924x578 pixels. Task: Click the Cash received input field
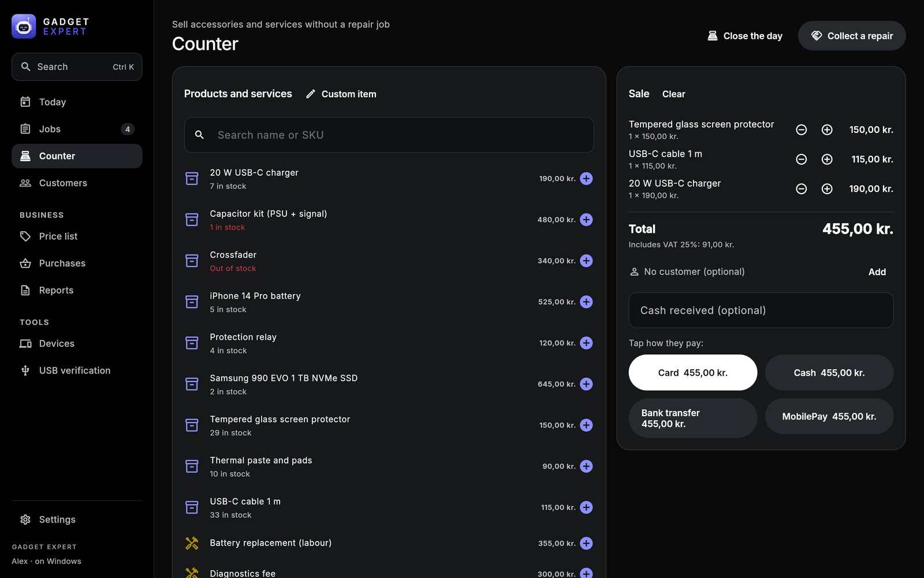[x=761, y=310]
